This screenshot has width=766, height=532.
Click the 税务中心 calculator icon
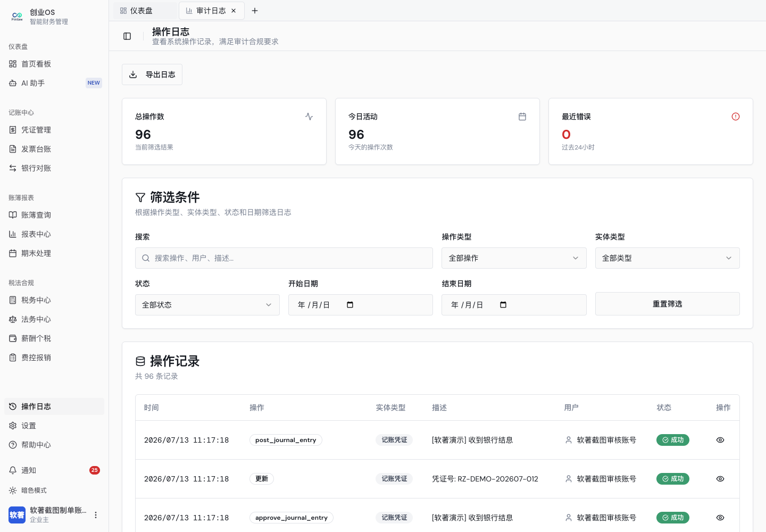pyautogui.click(x=13, y=300)
